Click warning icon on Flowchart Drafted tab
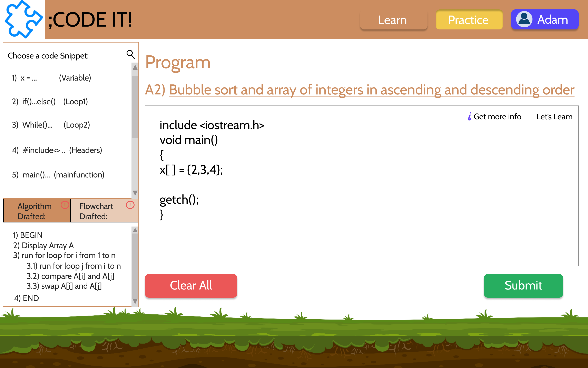 tap(130, 205)
